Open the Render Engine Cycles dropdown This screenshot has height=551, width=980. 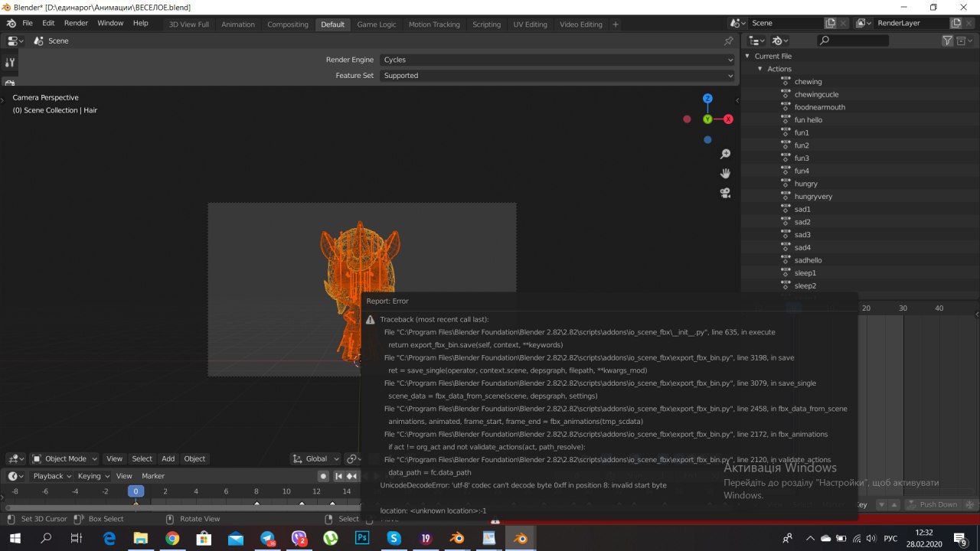click(557, 60)
